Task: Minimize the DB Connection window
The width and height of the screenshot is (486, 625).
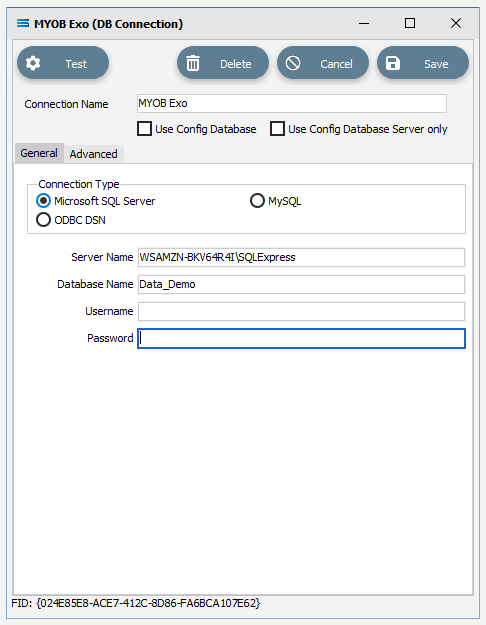Action: [x=364, y=24]
